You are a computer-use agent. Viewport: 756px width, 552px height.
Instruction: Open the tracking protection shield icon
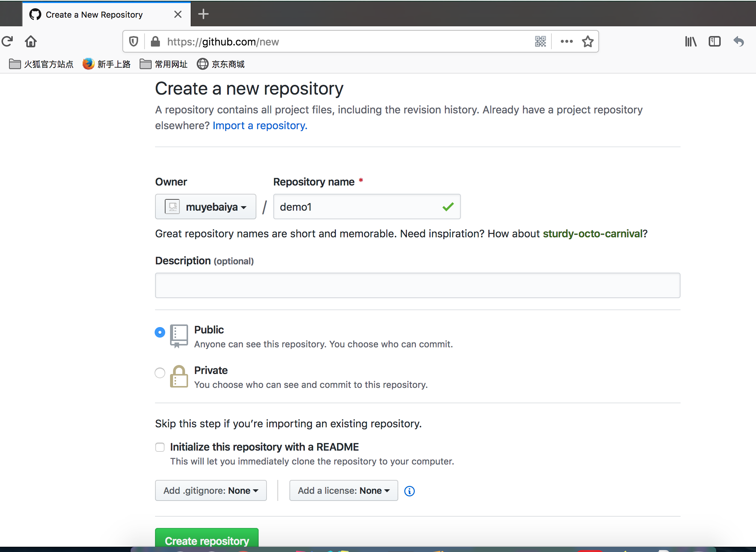134,41
